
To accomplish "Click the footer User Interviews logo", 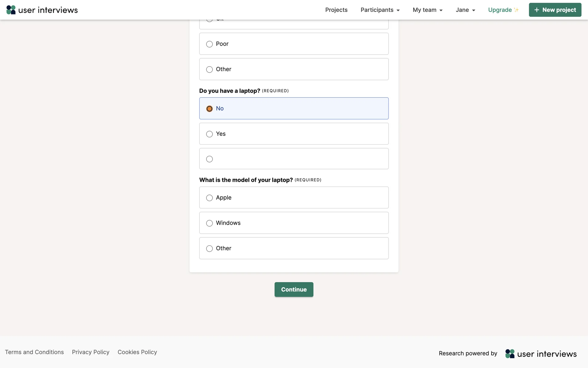I will pyautogui.click(x=541, y=354).
